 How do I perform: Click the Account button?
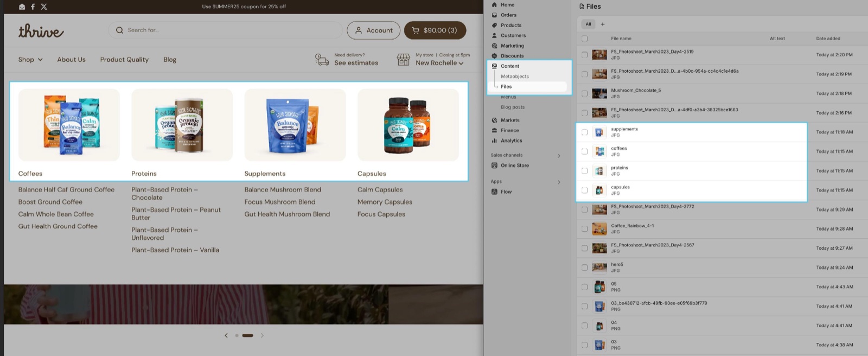point(374,30)
